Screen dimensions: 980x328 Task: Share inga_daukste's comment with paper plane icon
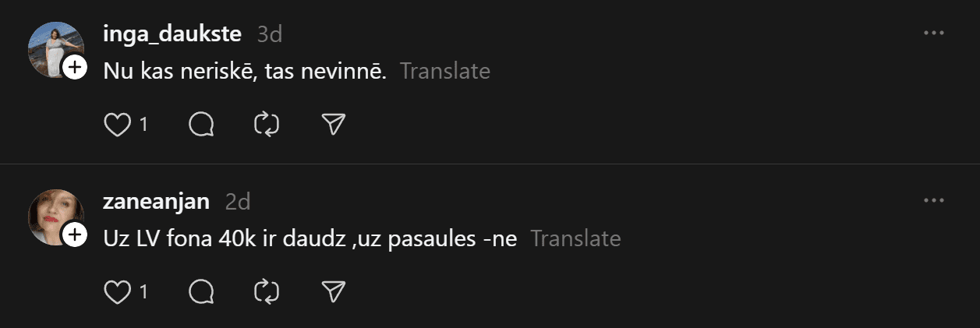coord(333,125)
